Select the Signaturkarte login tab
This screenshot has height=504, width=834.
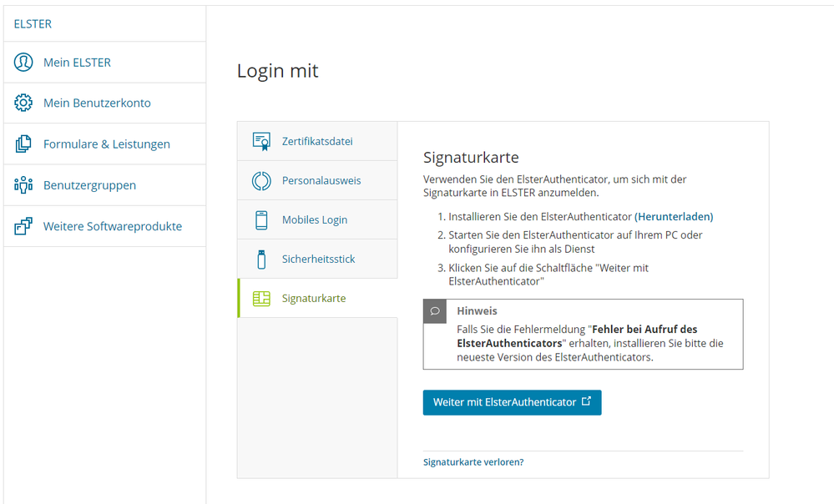(x=317, y=298)
